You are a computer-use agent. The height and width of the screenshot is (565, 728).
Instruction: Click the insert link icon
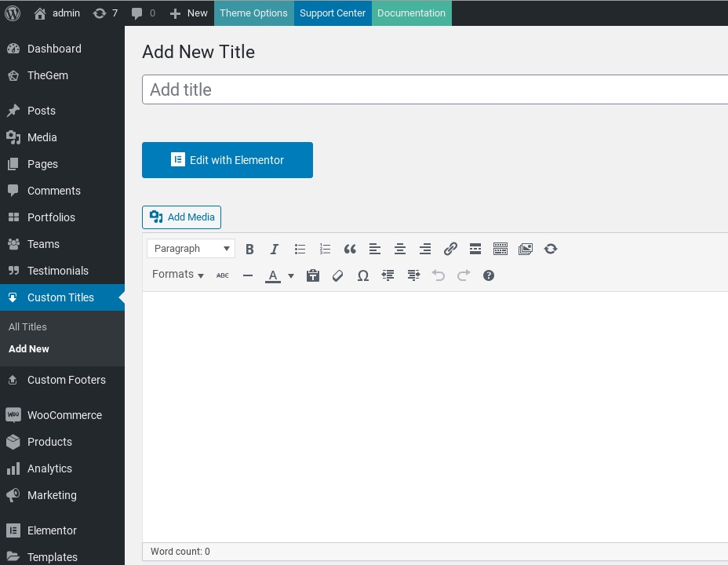(450, 249)
